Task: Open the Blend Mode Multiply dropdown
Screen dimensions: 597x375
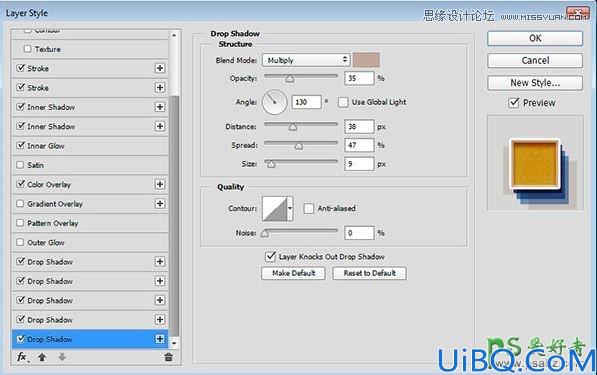Action: (x=306, y=60)
